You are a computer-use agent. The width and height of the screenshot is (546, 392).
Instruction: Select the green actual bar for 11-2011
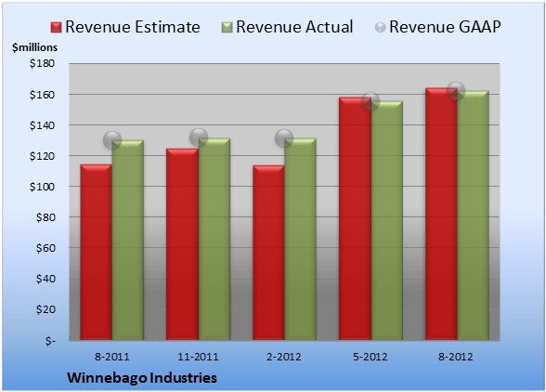(214, 239)
